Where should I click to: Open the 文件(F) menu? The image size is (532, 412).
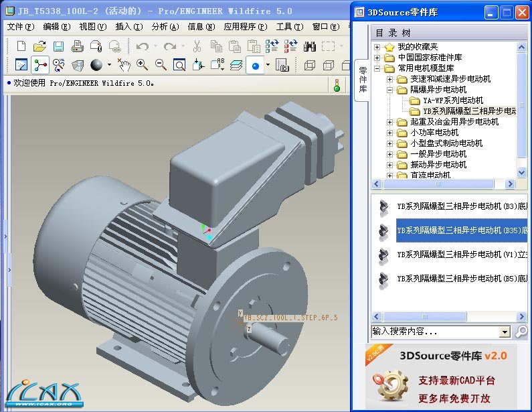(x=20, y=27)
